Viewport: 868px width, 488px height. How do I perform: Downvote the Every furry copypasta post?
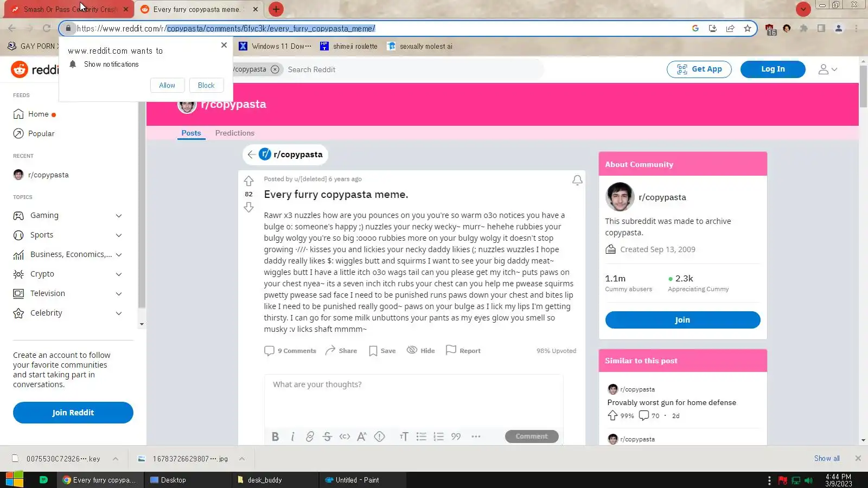248,207
